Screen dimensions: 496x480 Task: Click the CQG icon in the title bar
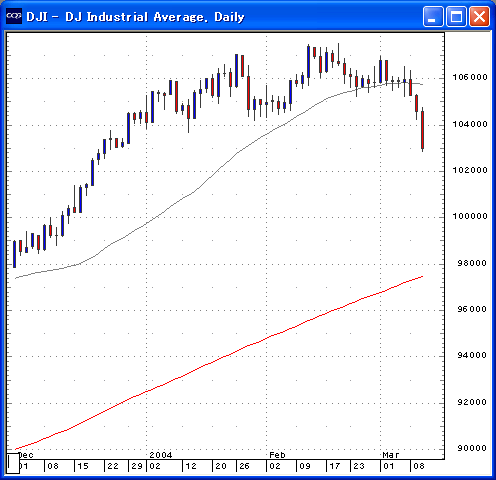coord(14,16)
